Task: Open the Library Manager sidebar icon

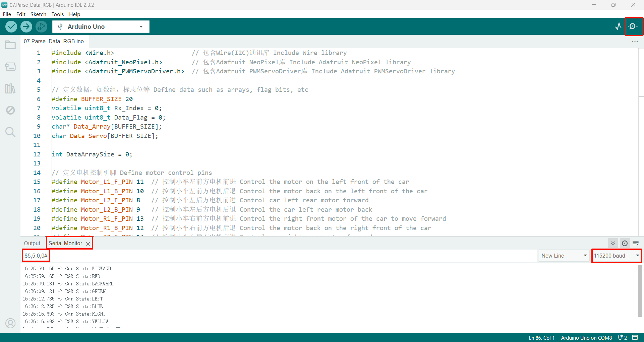Action: tap(10, 88)
